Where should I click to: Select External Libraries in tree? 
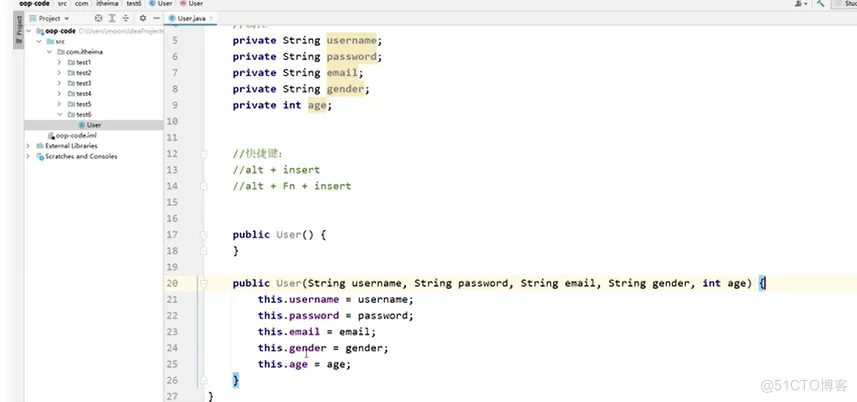(x=71, y=146)
